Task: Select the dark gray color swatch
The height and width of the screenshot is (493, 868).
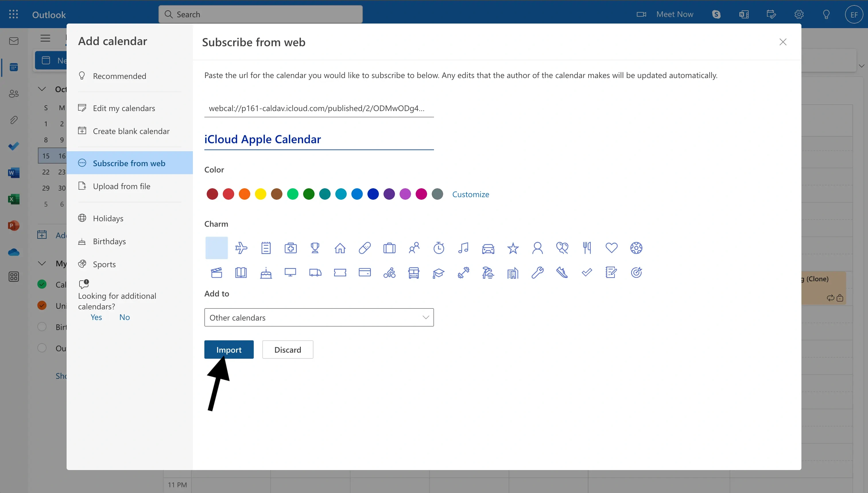Action: click(438, 194)
